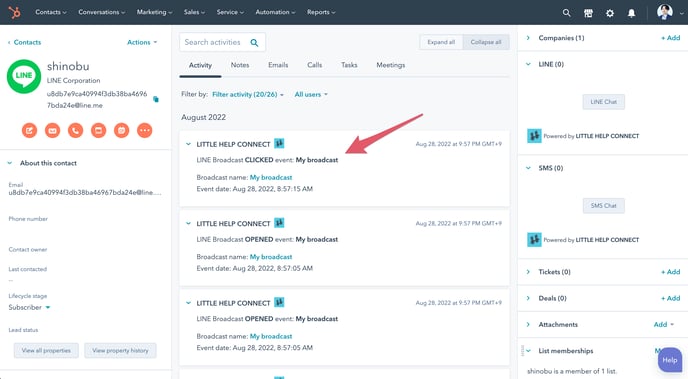Open the Reports navigation menu

click(x=321, y=12)
